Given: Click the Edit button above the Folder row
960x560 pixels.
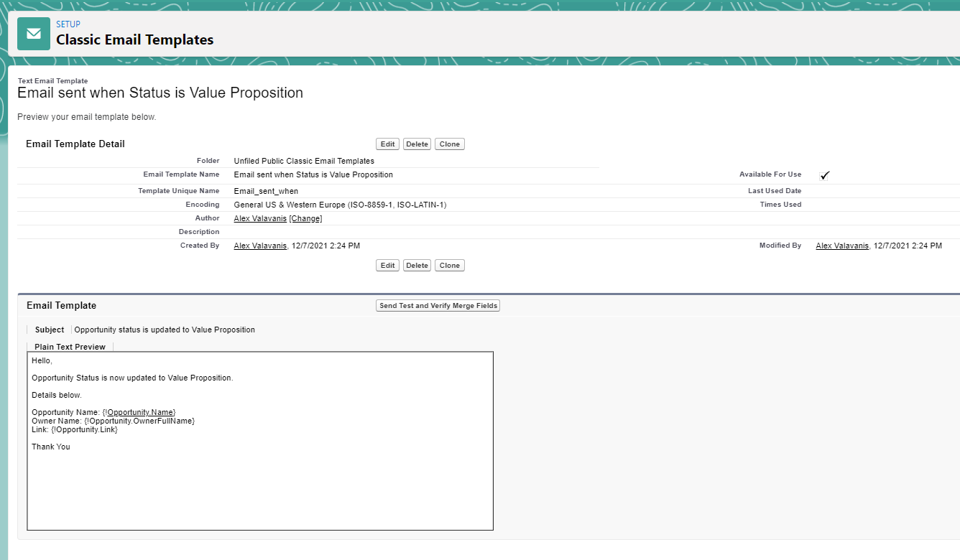Looking at the screenshot, I should tap(387, 144).
